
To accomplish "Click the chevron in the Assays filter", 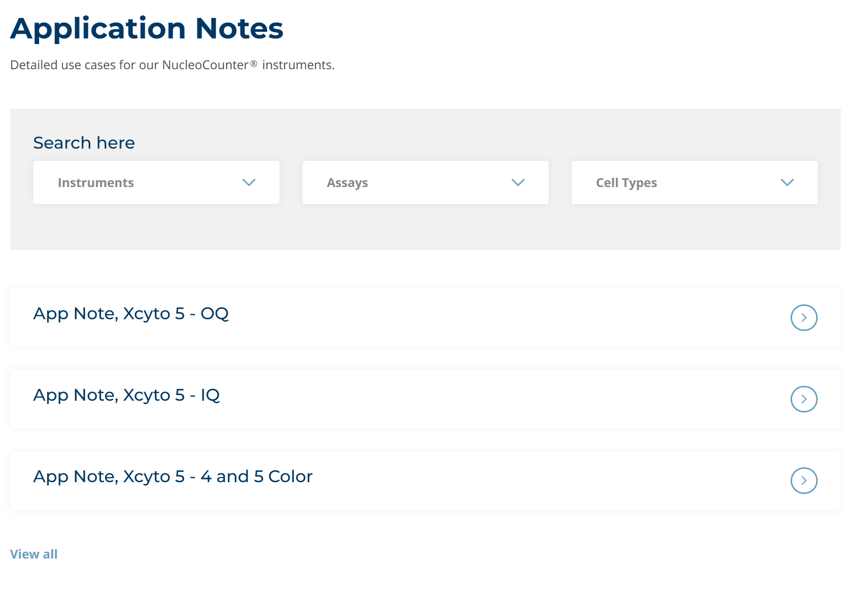I will click(518, 182).
